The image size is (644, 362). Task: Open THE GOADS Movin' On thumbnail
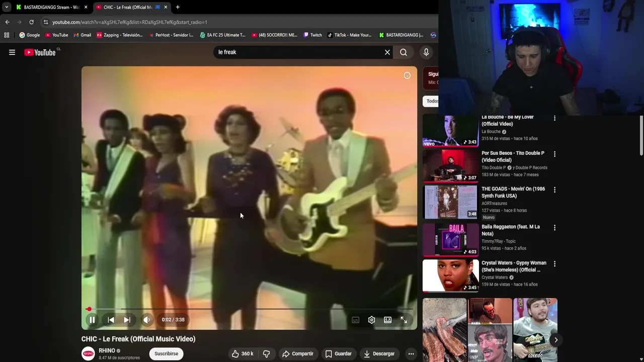(x=451, y=202)
